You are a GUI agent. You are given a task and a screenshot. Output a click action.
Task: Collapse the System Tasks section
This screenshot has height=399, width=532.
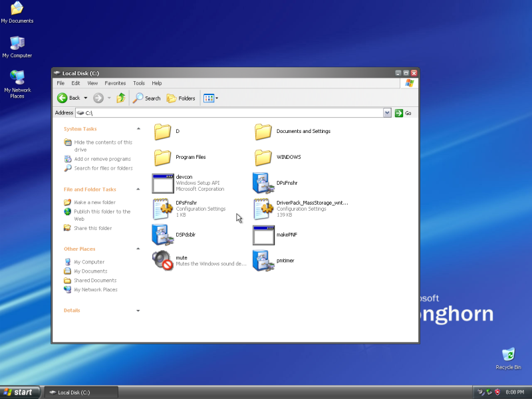[x=138, y=128]
